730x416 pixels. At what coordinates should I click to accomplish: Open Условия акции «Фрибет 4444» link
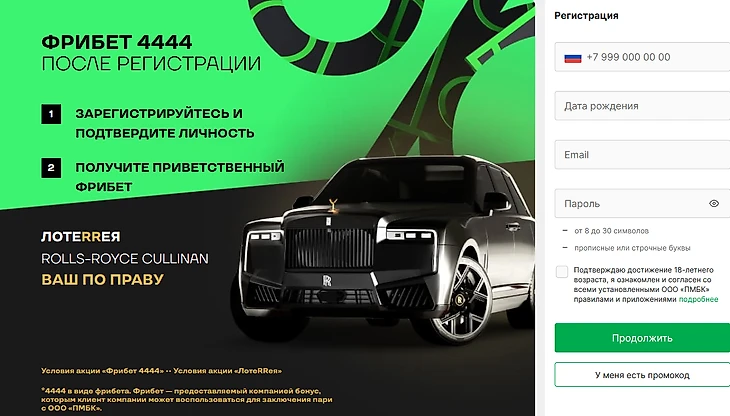(x=102, y=371)
